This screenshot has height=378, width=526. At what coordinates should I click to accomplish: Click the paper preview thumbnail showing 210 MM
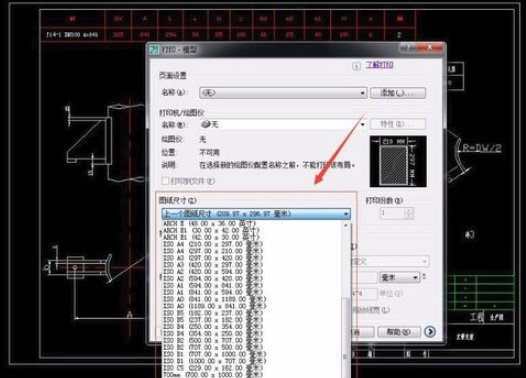click(398, 161)
